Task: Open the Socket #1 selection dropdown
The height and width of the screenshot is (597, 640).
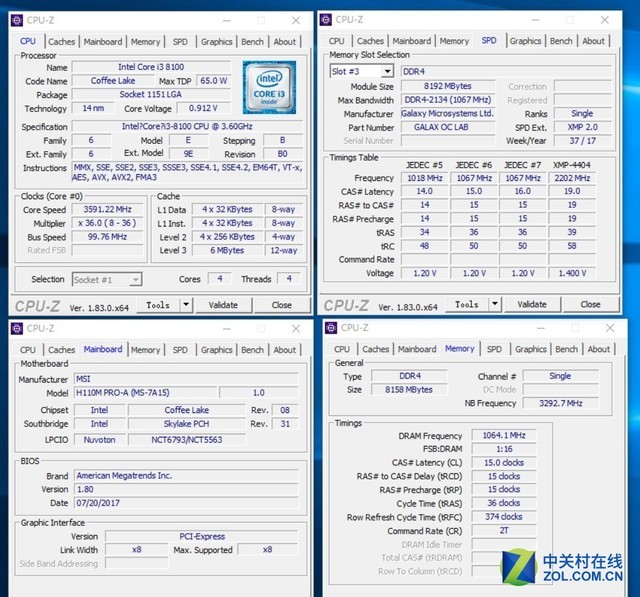Action: 135,280
